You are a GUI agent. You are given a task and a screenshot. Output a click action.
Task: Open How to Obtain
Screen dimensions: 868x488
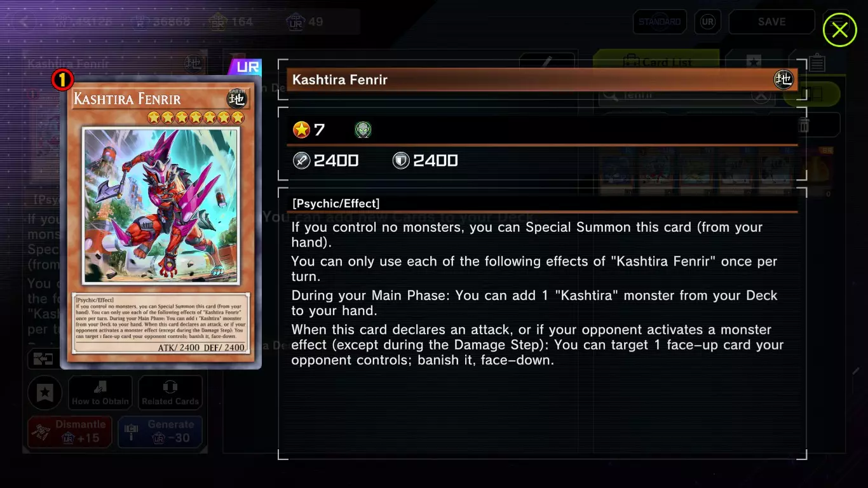(x=100, y=393)
